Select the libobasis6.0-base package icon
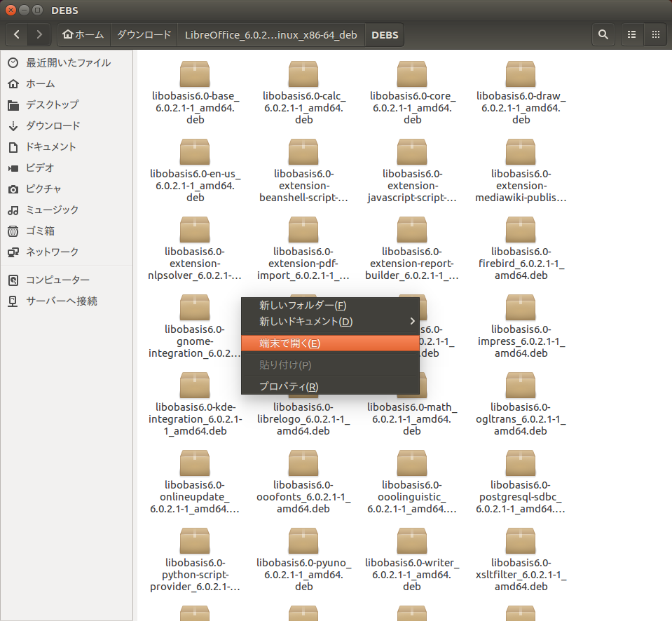The width and height of the screenshot is (672, 621). click(195, 74)
